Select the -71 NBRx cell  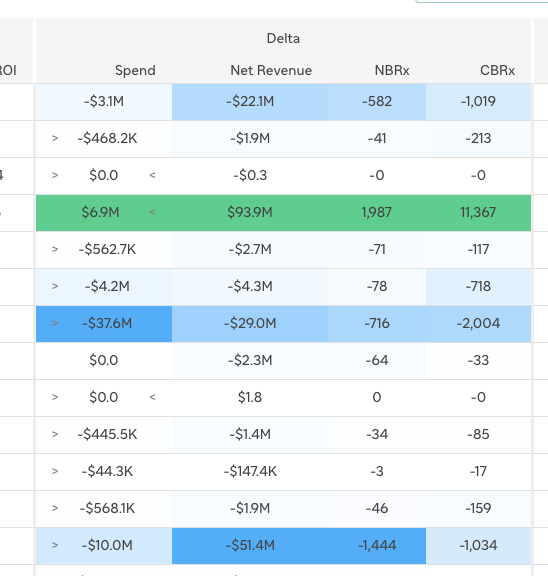click(377, 249)
